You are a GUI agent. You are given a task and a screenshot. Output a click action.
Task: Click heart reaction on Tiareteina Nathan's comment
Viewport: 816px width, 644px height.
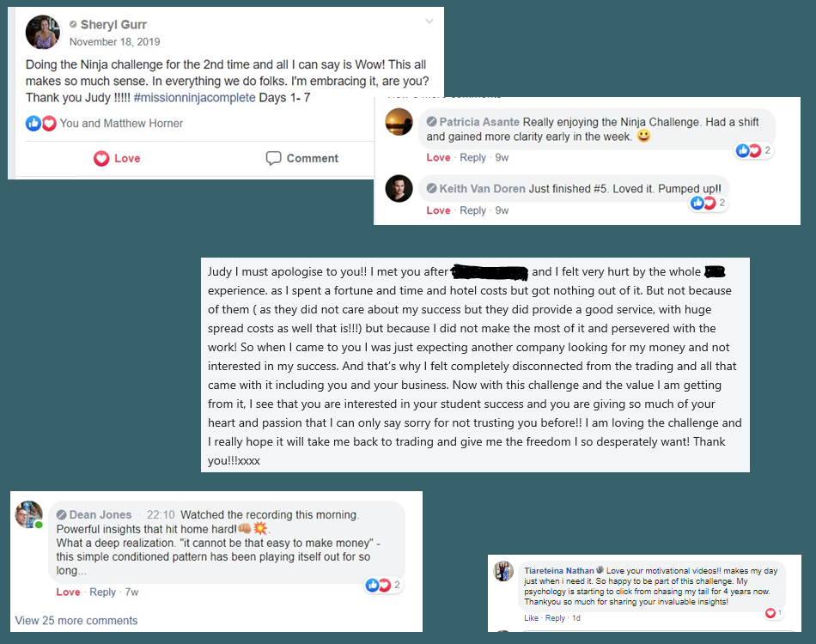coord(770,613)
